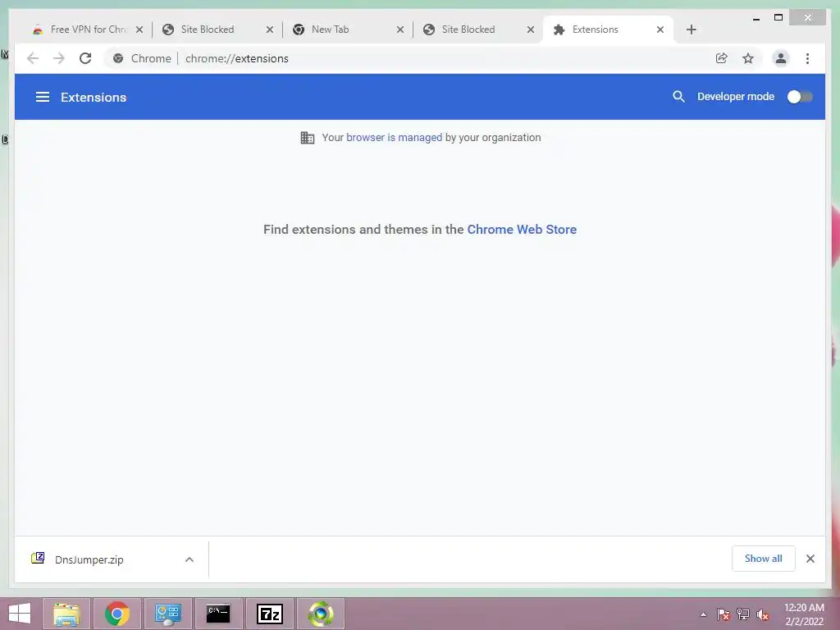Screen dimensions: 840x630
Task: Show hidden system tray icons
Action: [x=703, y=614]
